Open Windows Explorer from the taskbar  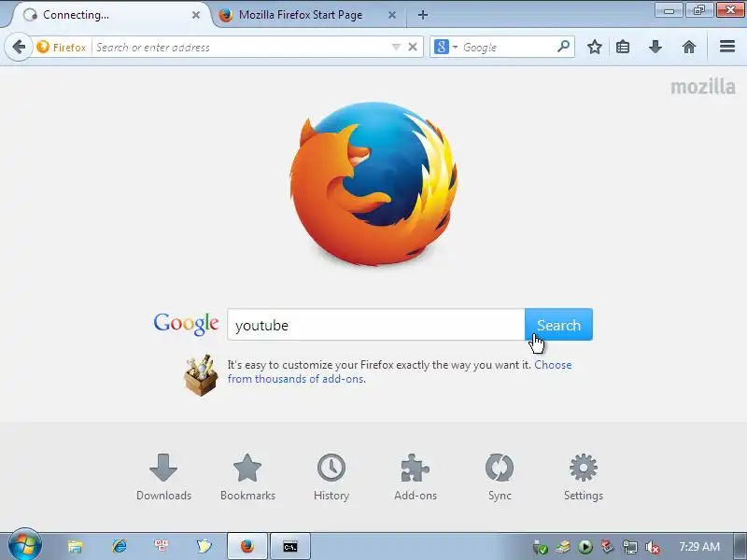point(76,546)
